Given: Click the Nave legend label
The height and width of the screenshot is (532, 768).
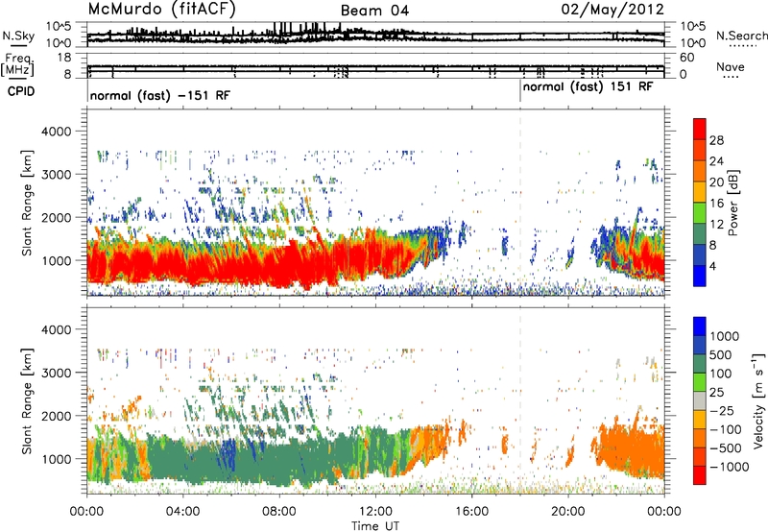Looking at the screenshot, I should click(731, 66).
